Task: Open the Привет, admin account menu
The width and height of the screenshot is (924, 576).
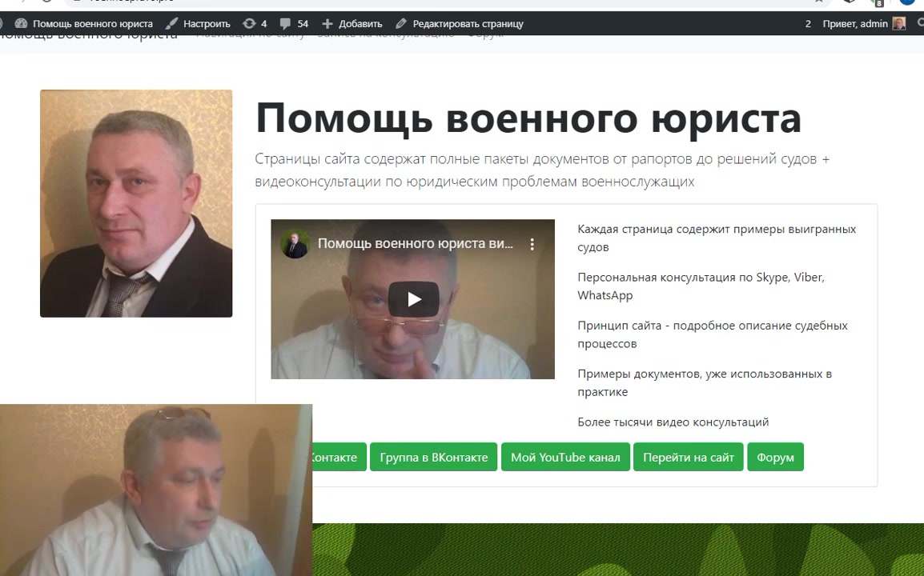Action: click(855, 23)
